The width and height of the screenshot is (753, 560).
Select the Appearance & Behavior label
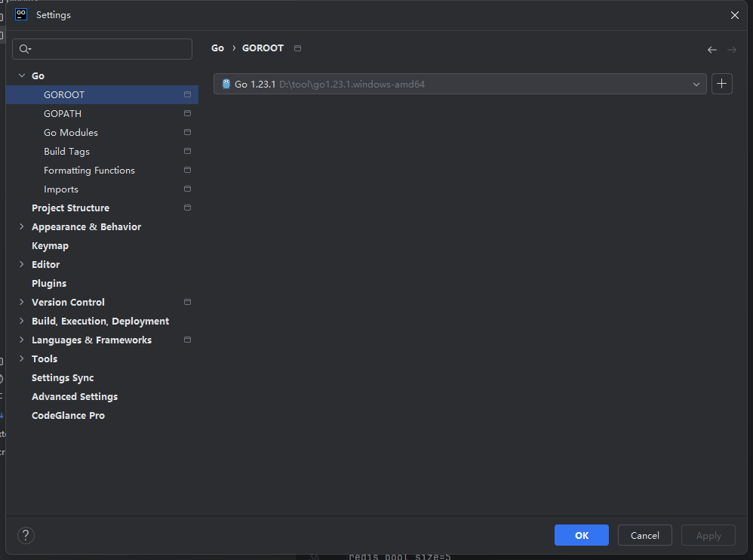pyautogui.click(x=87, y=226)
